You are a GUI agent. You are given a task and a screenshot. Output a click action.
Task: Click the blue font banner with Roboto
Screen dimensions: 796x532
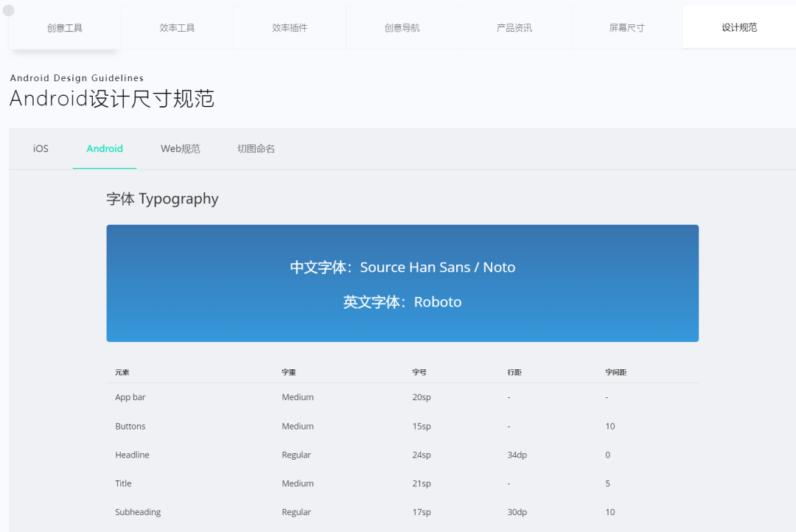pos(402,284)
